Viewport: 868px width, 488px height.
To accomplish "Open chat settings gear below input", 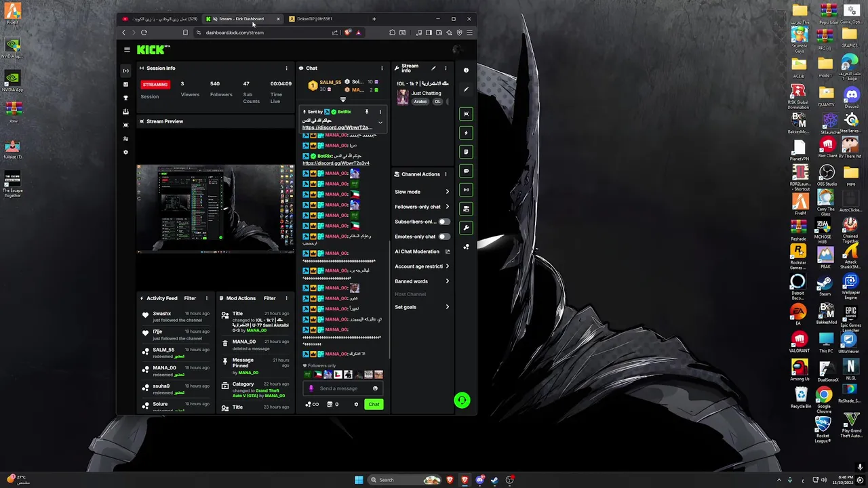I will tap(356, 405).
